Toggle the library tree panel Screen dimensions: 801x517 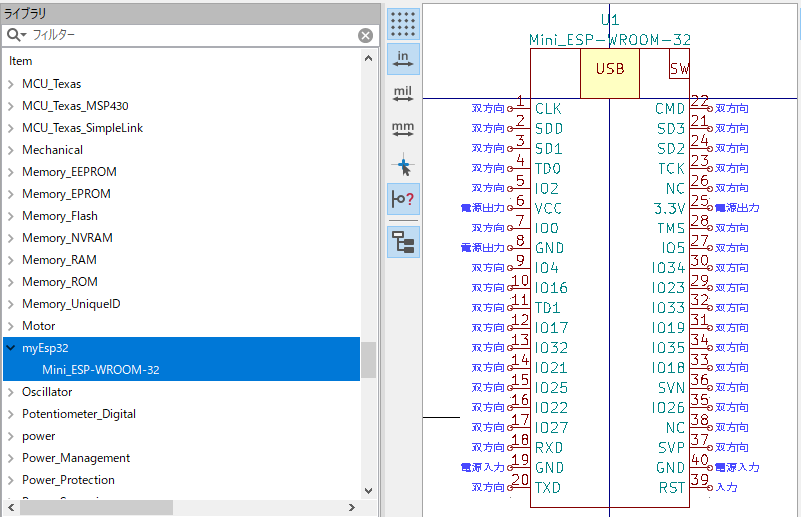click(403, 242)
